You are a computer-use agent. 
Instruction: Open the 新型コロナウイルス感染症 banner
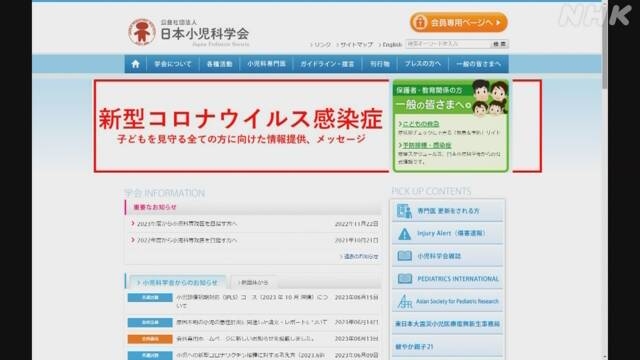click(x=242, y=126)
